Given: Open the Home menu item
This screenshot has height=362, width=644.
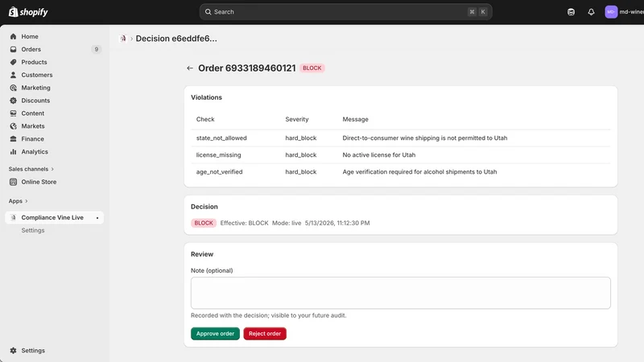Looking at the screenshot, I should 30,36.
